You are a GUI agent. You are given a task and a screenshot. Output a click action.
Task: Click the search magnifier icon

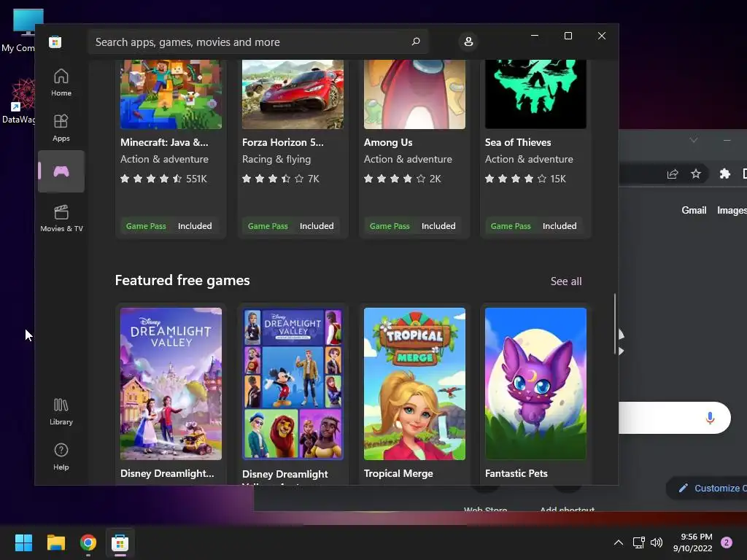coord(415,42)
